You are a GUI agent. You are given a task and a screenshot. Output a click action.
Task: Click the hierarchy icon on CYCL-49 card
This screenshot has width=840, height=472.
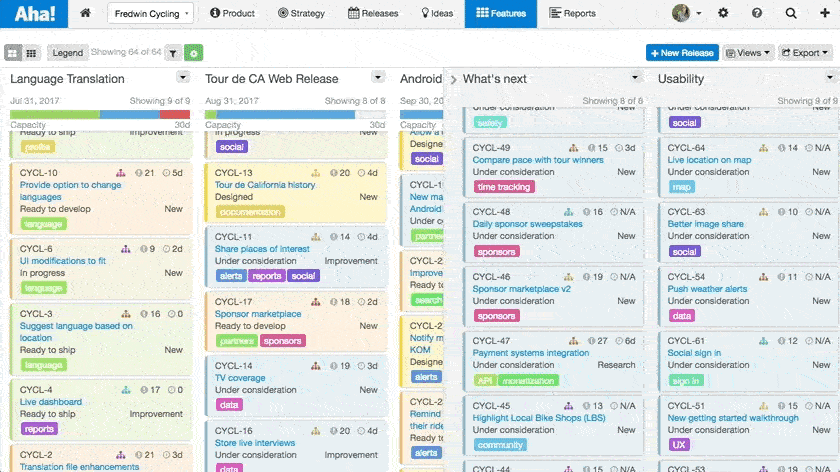pyautogui.click(x=573, y=148)
